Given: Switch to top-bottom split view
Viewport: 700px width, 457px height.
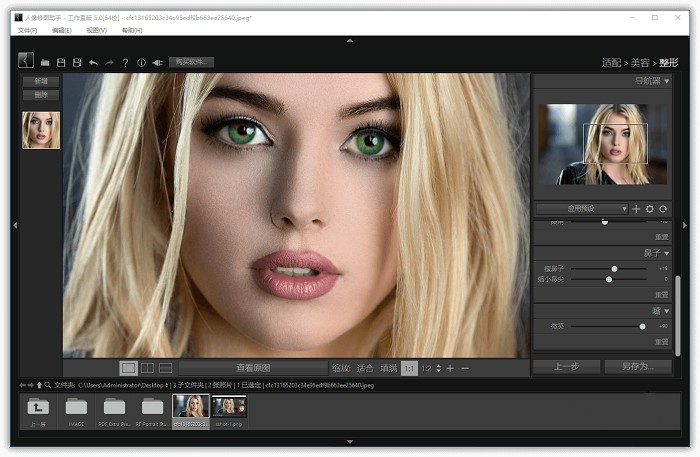Looking at the screenshot, I should tap(166, 368).
